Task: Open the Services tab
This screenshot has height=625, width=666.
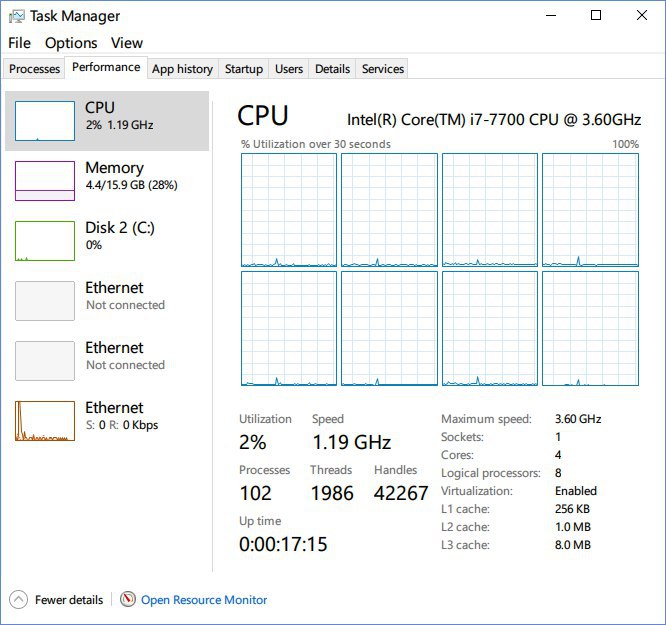Action: click(383, 69)
